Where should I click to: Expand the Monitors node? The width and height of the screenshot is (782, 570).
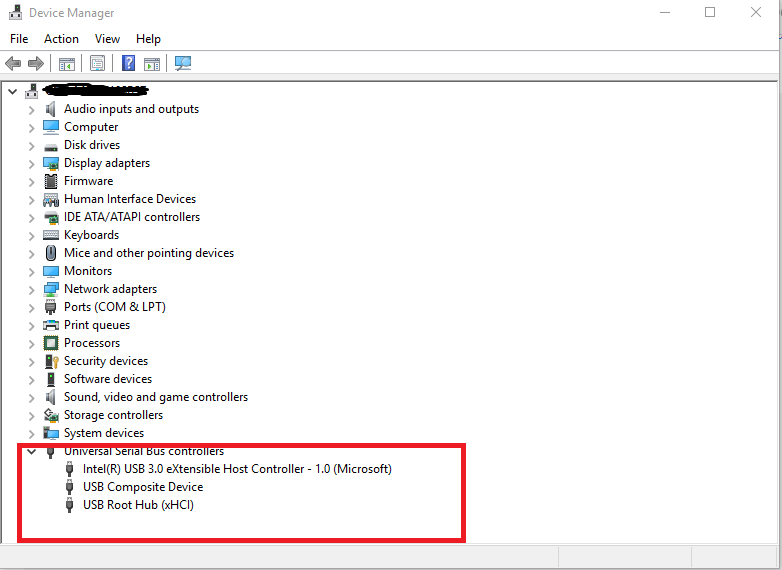click(x=31, y=272)
